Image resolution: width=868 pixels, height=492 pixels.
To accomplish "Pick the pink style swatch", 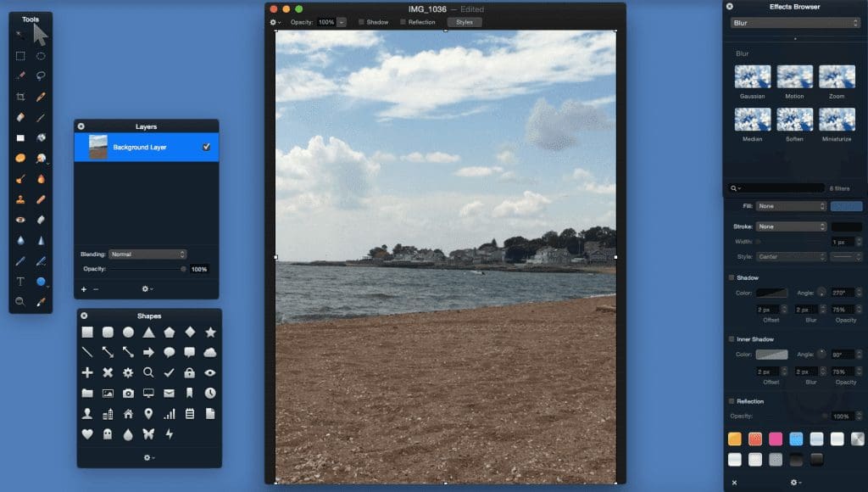I will [776, 439].
